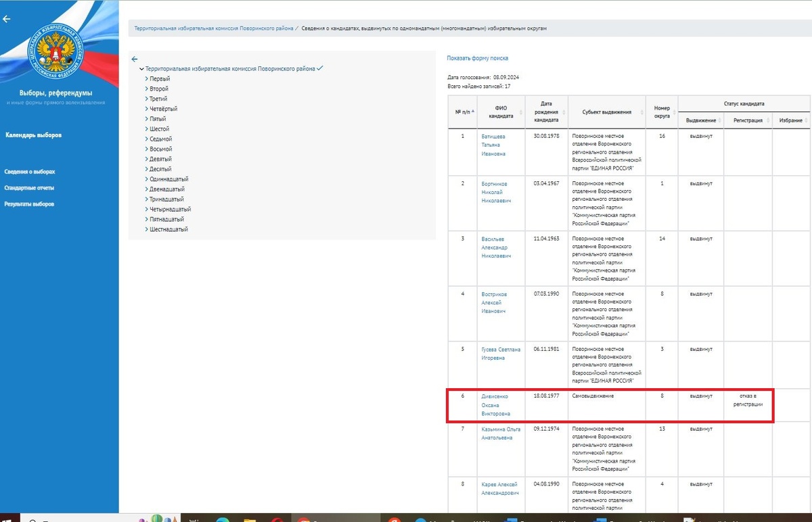Viewport: 812px width, 522px height.
Task: Expand the Четвёртый district node
Action: 147,109
